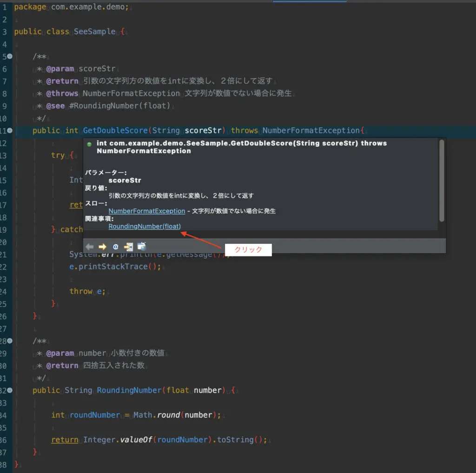
Task: Click #RoundingNumber(float) reference on line 9
Action: point(119,106)
